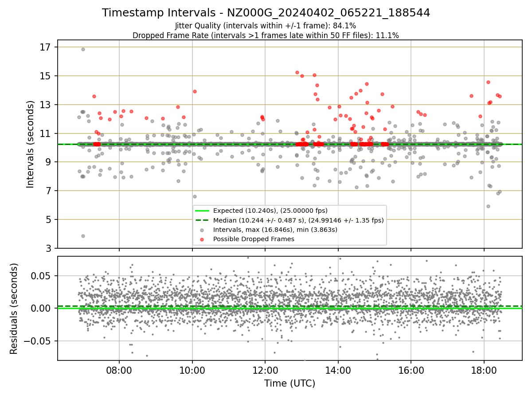Click the highest red dropped-frame point near 15.2 seconds
Image resolution: width=532 pixels, height=399 pixels.
[x=297, y=72]
